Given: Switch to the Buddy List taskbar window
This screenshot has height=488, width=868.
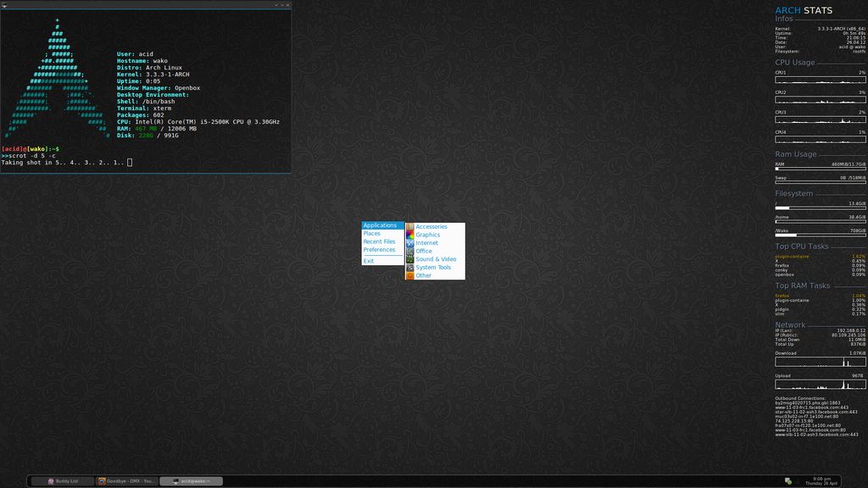Looking at the screenshot, I should coord(62,481).
